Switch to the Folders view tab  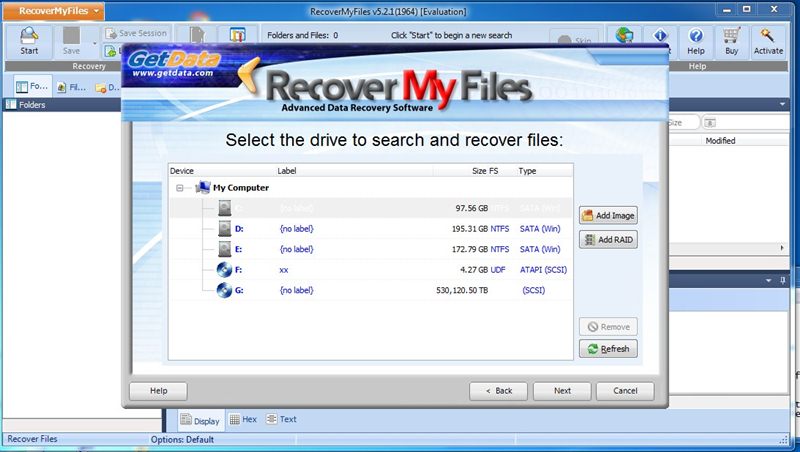(32, 87)
